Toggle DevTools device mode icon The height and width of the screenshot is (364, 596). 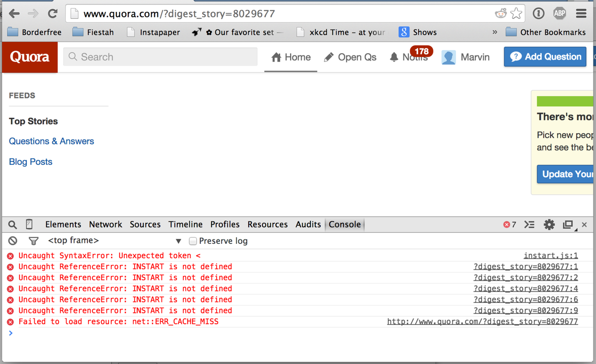coord(29,224)
